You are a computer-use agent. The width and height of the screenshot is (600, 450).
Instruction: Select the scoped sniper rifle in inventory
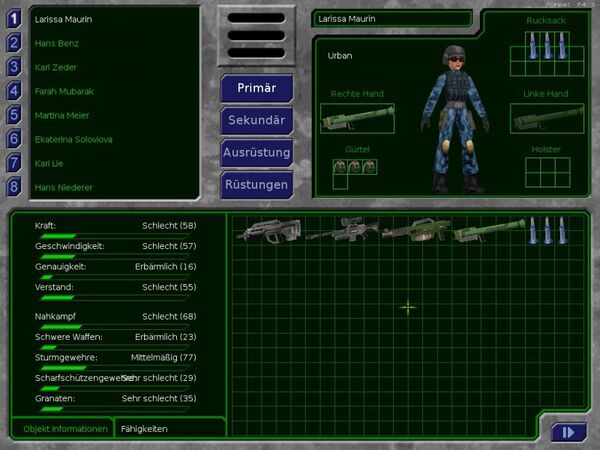click(x=341, y=231)
